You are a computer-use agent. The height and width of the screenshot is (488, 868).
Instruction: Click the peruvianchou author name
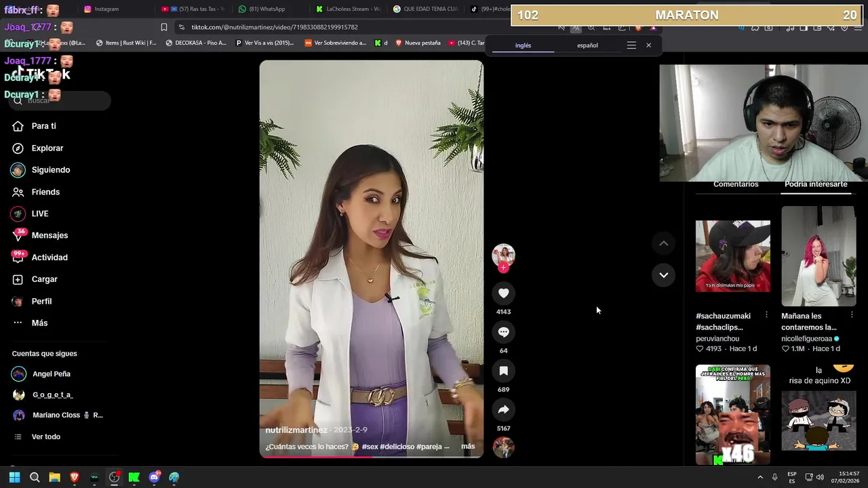tap(717, 339)
